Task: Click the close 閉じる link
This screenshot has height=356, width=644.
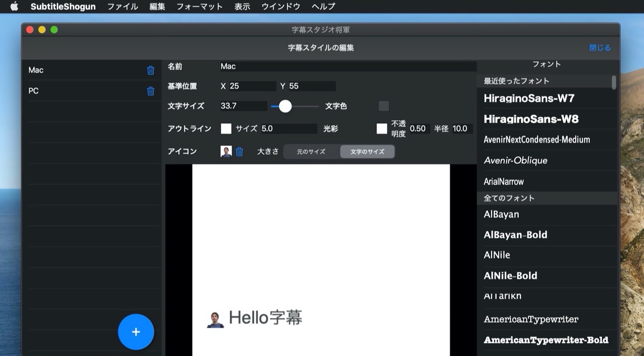Action: click(600, 48)
